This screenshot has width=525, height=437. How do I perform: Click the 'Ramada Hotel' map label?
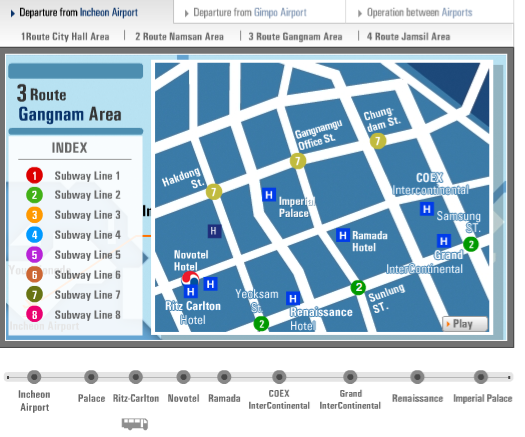click(370, 241)
